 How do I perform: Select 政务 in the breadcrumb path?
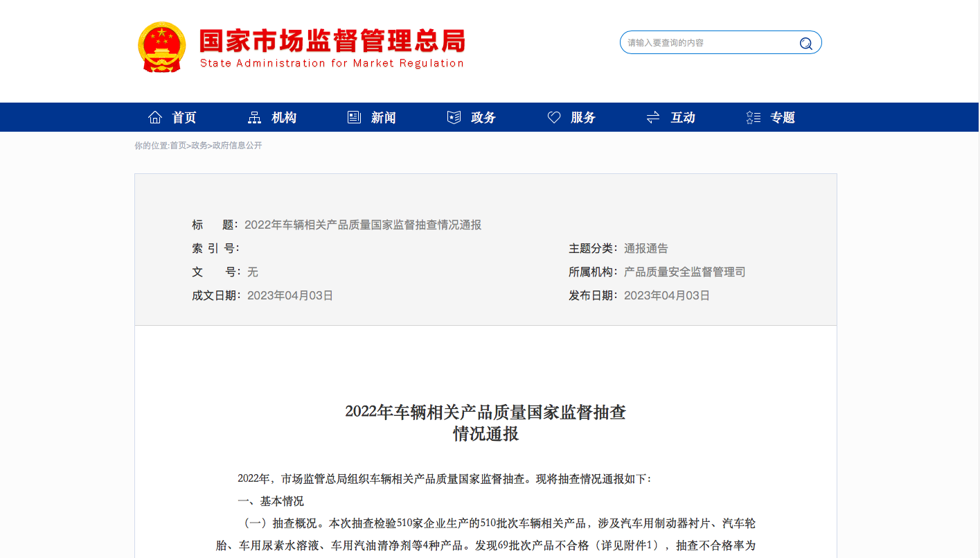(x=199, y=146)
